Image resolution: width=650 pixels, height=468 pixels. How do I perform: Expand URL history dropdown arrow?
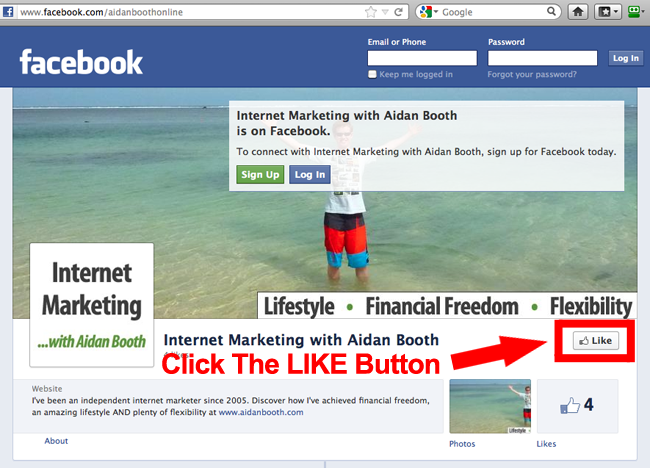pos(385,12)
